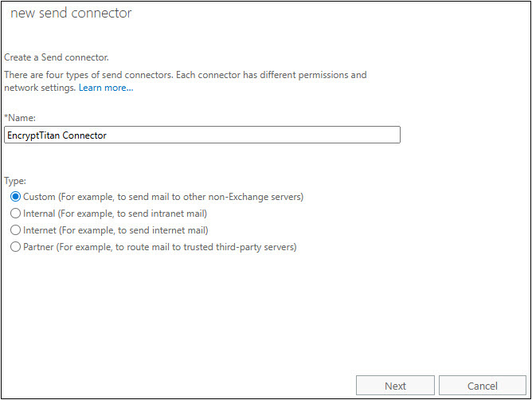This screenshot has height=400, width=532.
Task: Click the 'Create a Send connector.' text
Action: pyautogui.click(x=57, y=57)
